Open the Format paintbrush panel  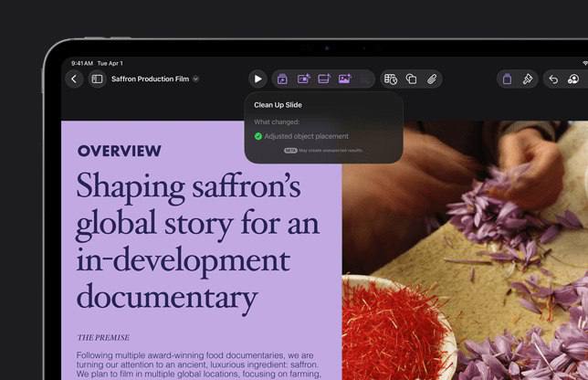(528, 79)
